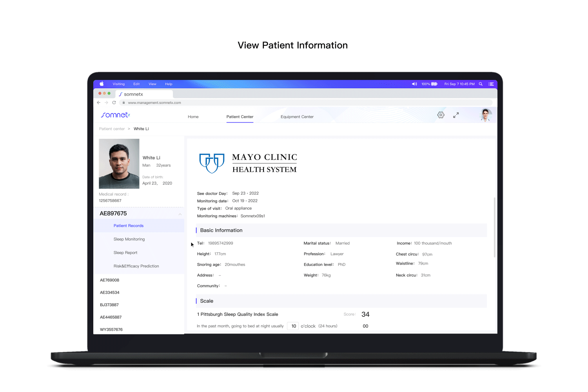Click Education level value PhD
This screenshot has height=392, width=588.
[341, 265]
